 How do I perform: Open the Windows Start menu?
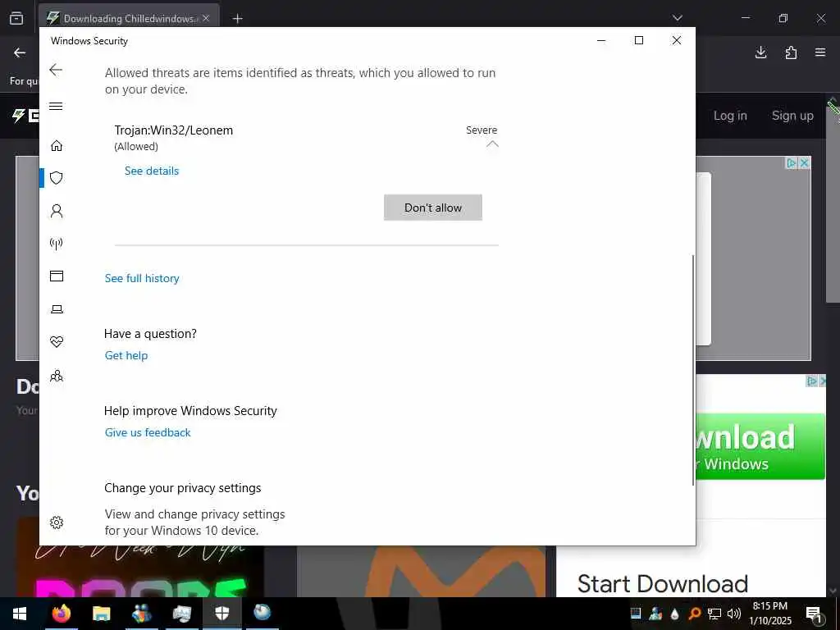[x=20, y=614]
